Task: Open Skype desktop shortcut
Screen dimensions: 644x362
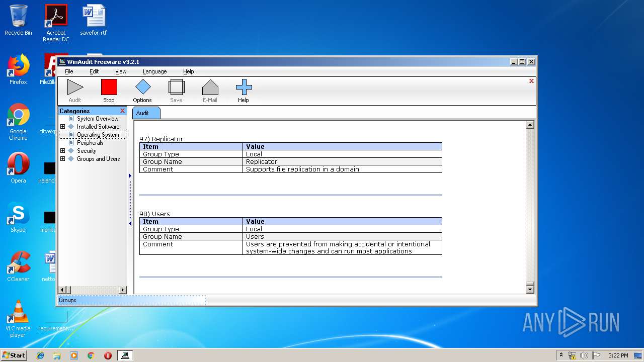Action: [x=18, y=217]
